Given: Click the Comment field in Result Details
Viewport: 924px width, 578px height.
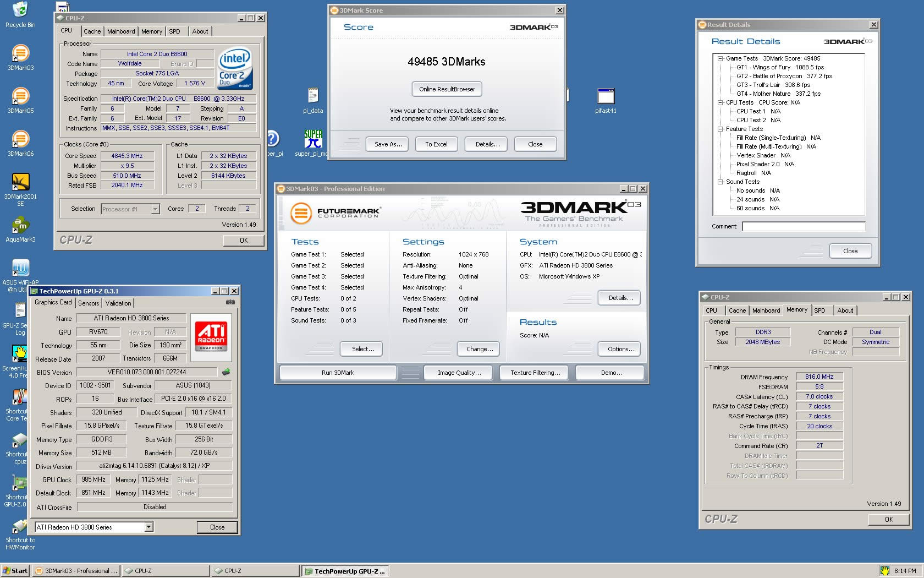Looking at the screenshot, I should pos(804,226).
